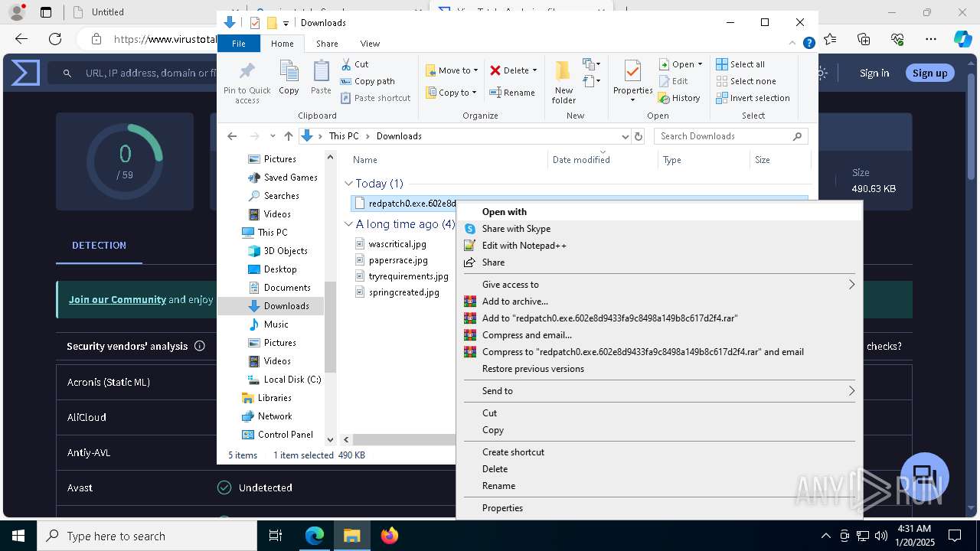The image size is (980, 551).
Task: Click the Windows Start button
Action: (x=18, y=536)
